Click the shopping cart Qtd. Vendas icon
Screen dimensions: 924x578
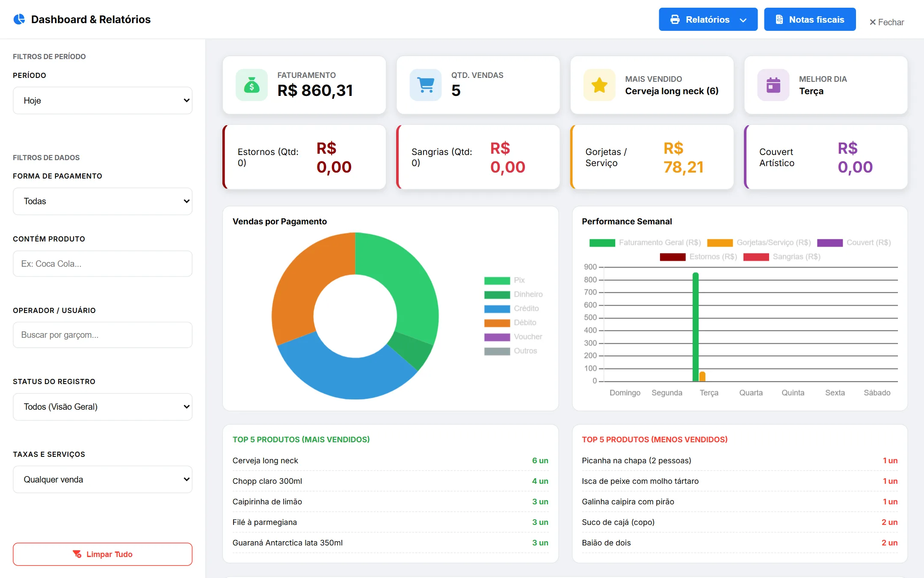tap(426, 85)
